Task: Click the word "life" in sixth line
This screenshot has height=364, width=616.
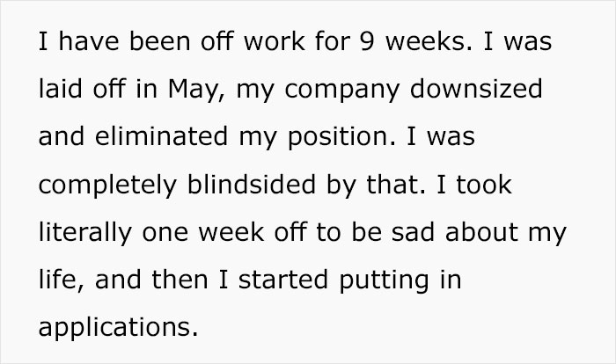Action: point(61,280)
